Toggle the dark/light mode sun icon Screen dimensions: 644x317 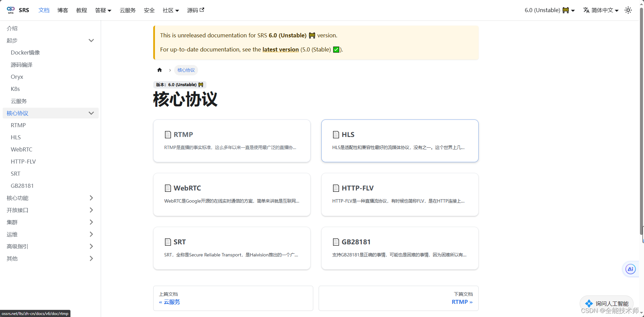point(628,10)
